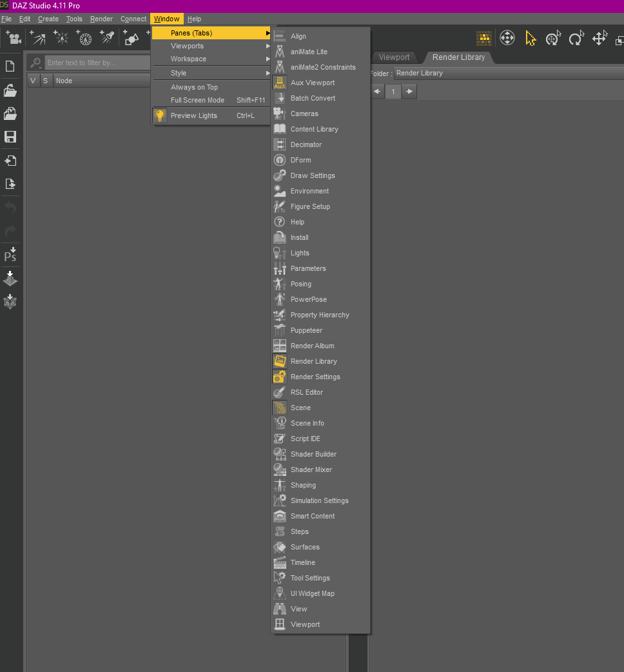The height and width of the screenshot is (672, 624).
Task: Click the Draw Settings icon
Action: click(280, 175)
